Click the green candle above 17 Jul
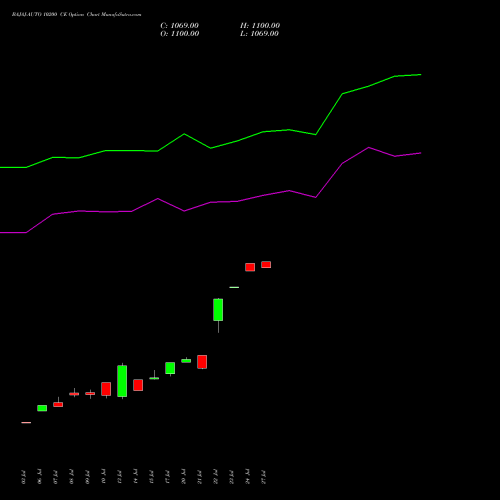This screenshot has height=500, width=500. tap(170, 368)
